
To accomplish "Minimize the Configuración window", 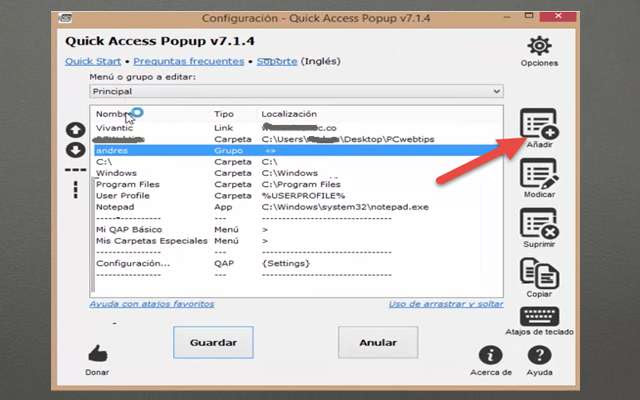I will 507,17.
